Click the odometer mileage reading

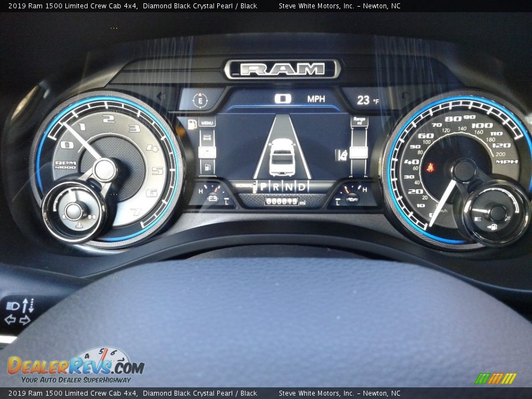coord(282,202)
